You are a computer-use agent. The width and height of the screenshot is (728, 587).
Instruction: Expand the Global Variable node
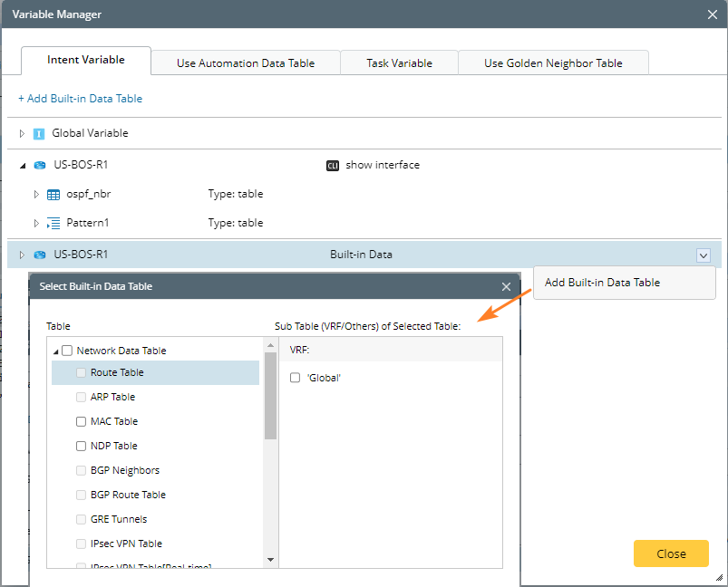coord(23,133)
